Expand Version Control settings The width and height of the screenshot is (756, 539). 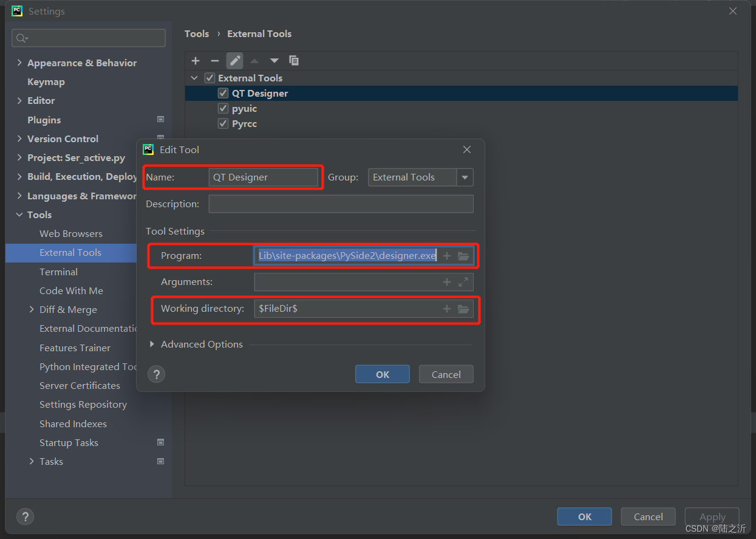(x=19, y=139)
